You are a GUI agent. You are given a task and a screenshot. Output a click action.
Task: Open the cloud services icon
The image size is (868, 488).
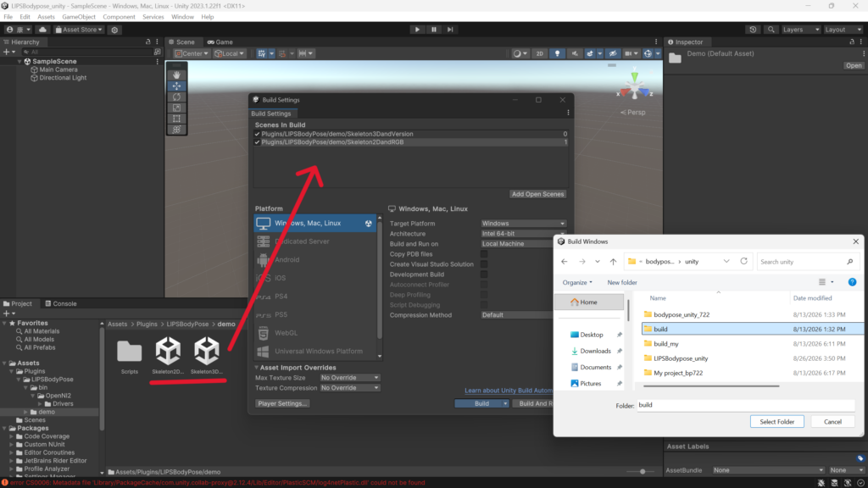pyautogui.click(x=42, y=30)
